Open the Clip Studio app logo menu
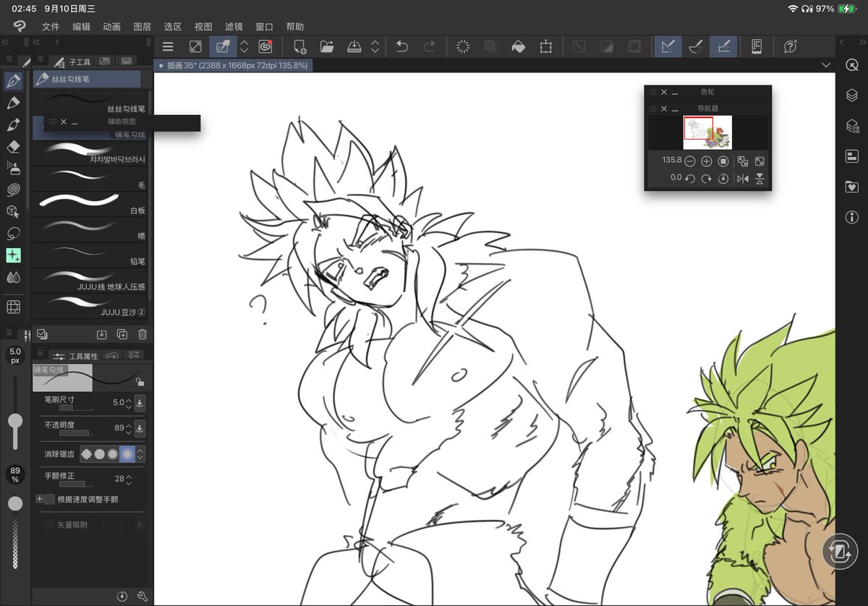The image size is (868, 606). coord(20,27)
